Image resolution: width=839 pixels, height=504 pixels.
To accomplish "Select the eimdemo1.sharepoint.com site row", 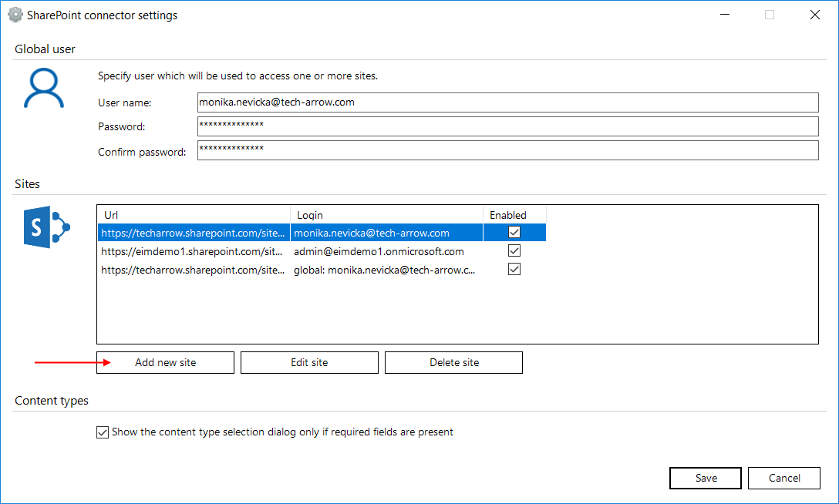I will tap(193, 251).
